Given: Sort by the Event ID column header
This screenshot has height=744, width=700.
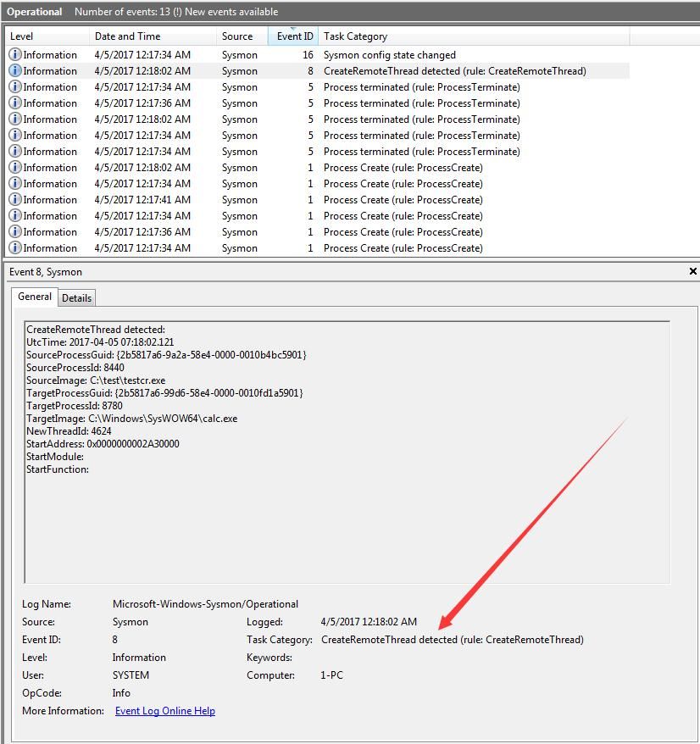Looking at the screenshot, I should pos(293,36).
